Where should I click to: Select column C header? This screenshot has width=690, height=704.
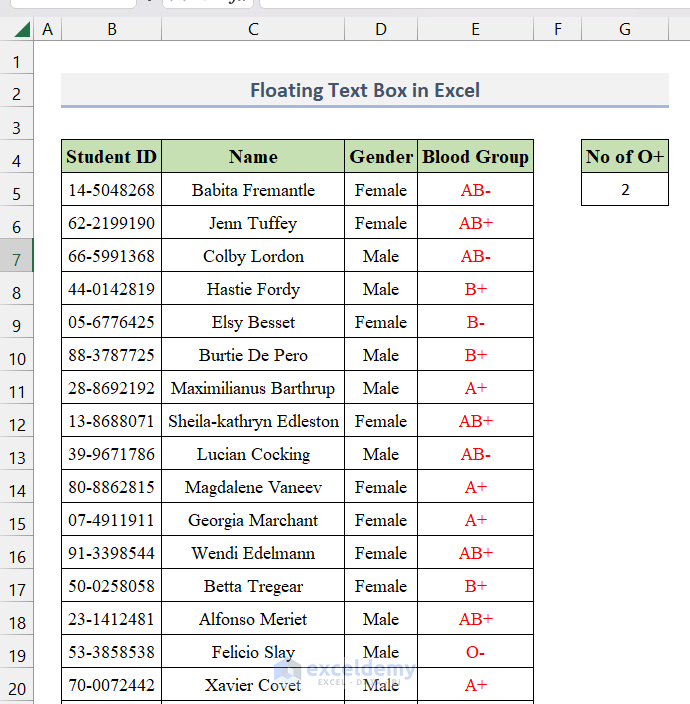(x=253, y=30)
